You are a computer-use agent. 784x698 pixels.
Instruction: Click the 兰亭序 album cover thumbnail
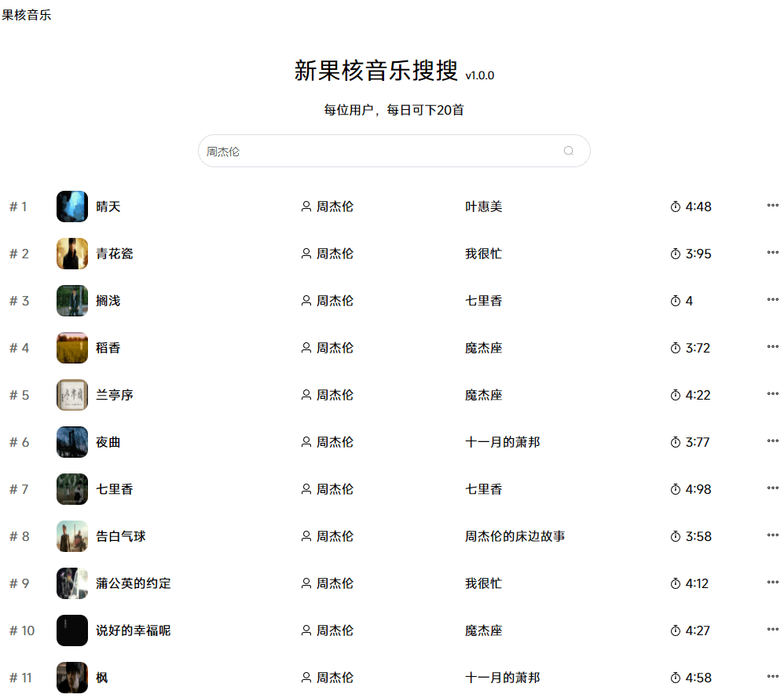pyautogui.click(x=72, y=395)
